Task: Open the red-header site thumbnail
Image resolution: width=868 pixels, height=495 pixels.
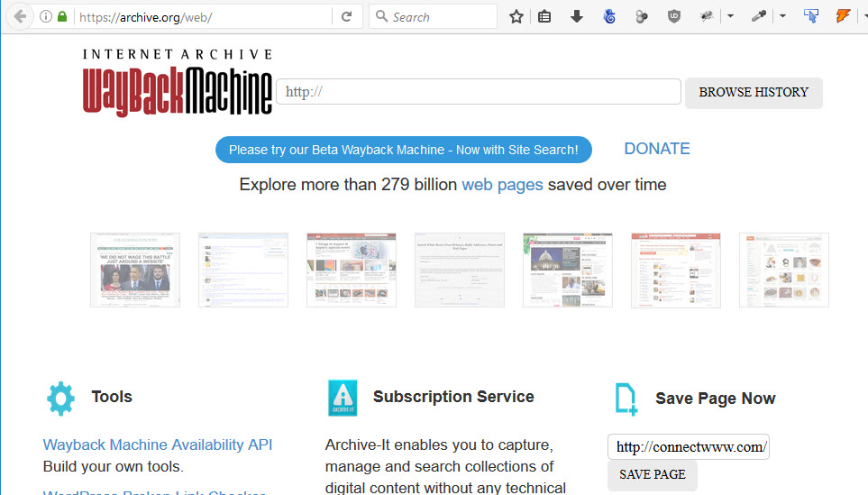Action: [x=676, y=270]
